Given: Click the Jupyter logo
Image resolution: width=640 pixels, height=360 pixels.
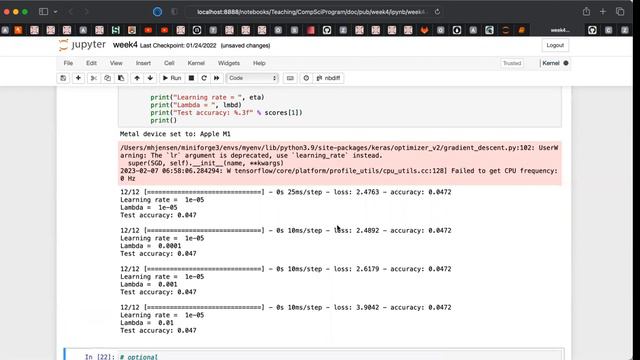Looking at the screenshot, I should pyautogui.click(x=82, y=45).
